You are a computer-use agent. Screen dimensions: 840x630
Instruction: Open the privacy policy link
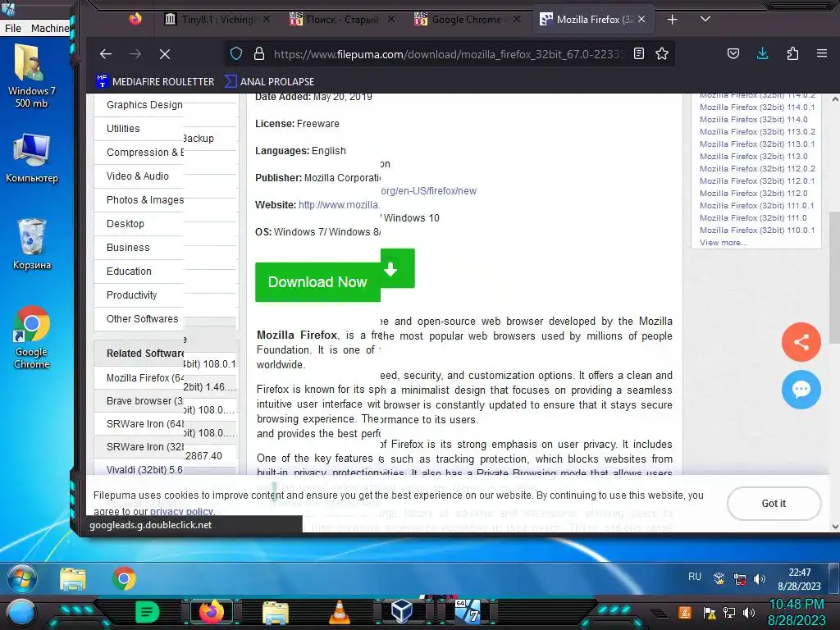point(181,511)
